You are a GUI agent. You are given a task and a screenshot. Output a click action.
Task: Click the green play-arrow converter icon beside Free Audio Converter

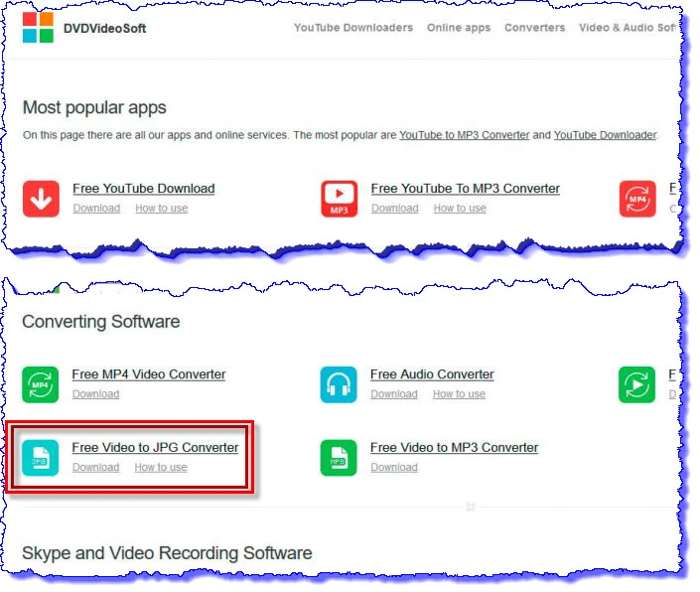coord(636,384)
